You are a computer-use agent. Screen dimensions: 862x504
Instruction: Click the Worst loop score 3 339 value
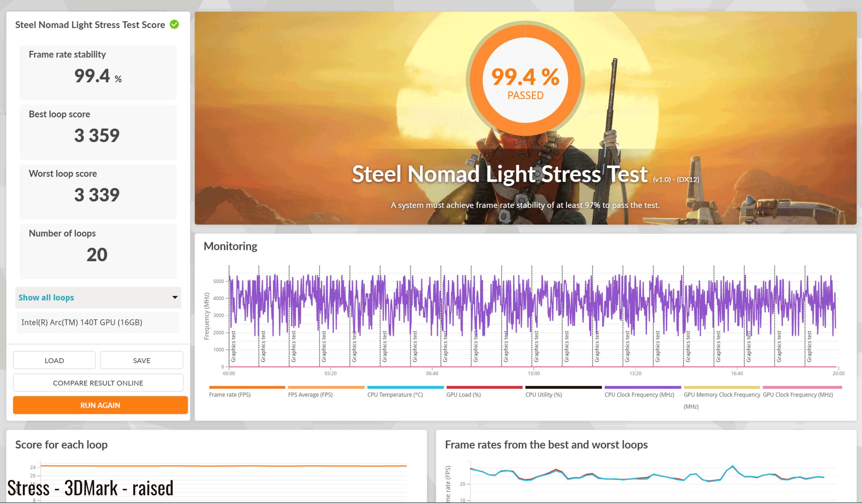coord(97,195)
